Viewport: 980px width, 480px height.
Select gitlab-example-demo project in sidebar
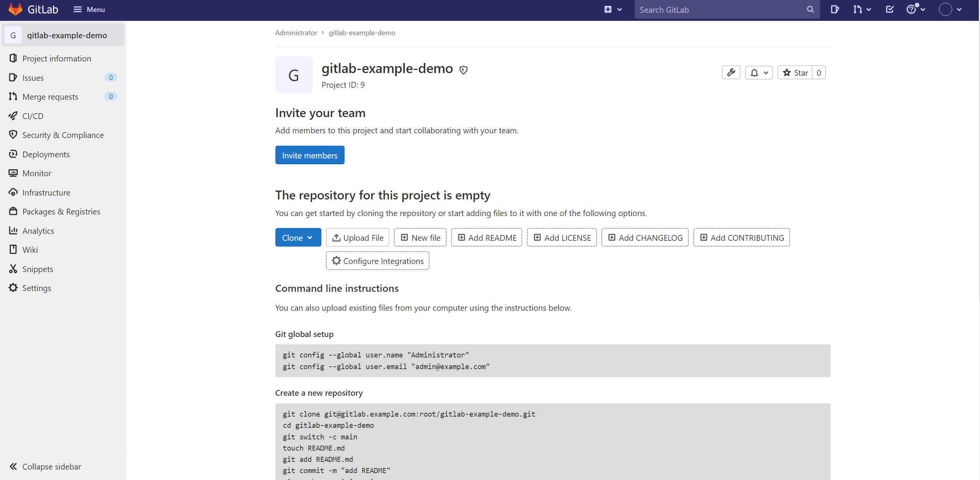pyautogui.click(x=63, y=35)
